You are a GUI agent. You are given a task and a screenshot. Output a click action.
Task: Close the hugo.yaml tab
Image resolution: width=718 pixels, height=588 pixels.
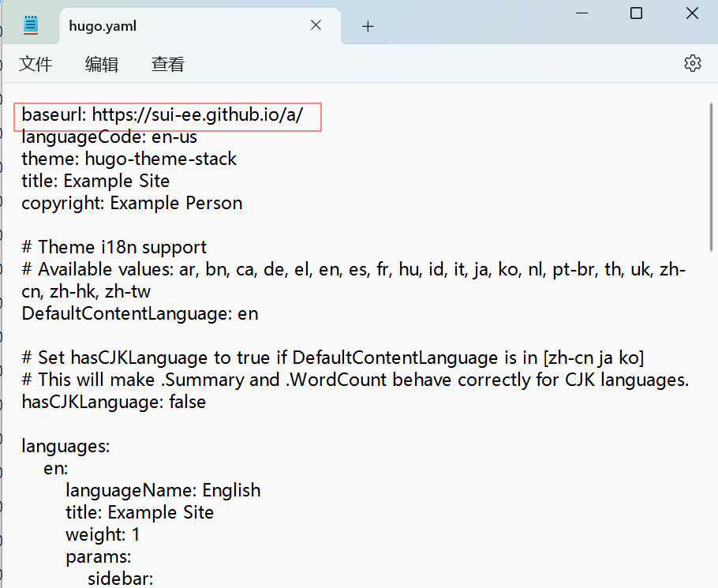316,25
